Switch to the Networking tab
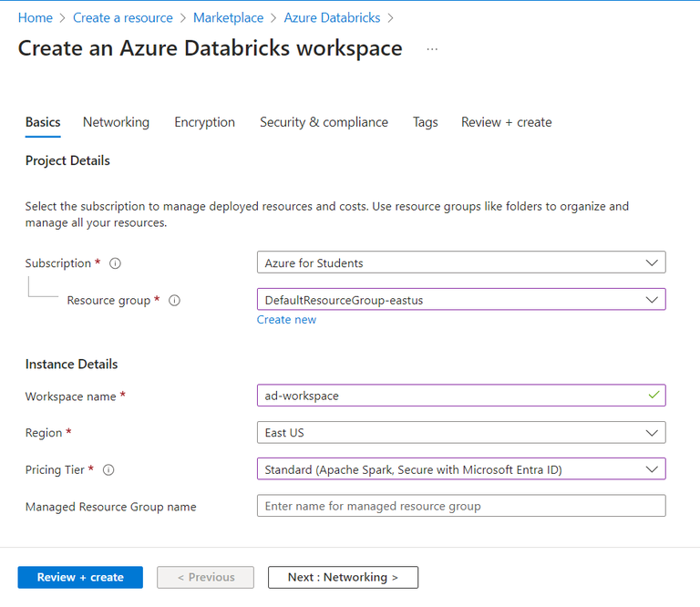700x607 pixels. [116, 122]
